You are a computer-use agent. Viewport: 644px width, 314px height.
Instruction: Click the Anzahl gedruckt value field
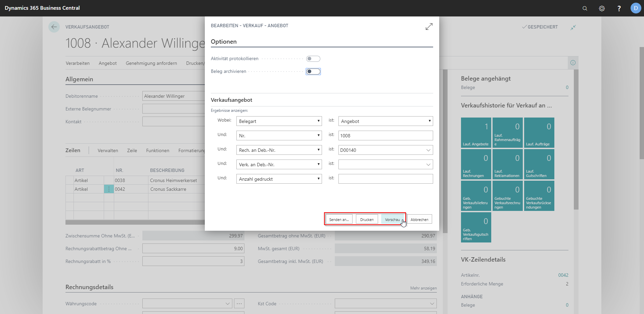385,179
